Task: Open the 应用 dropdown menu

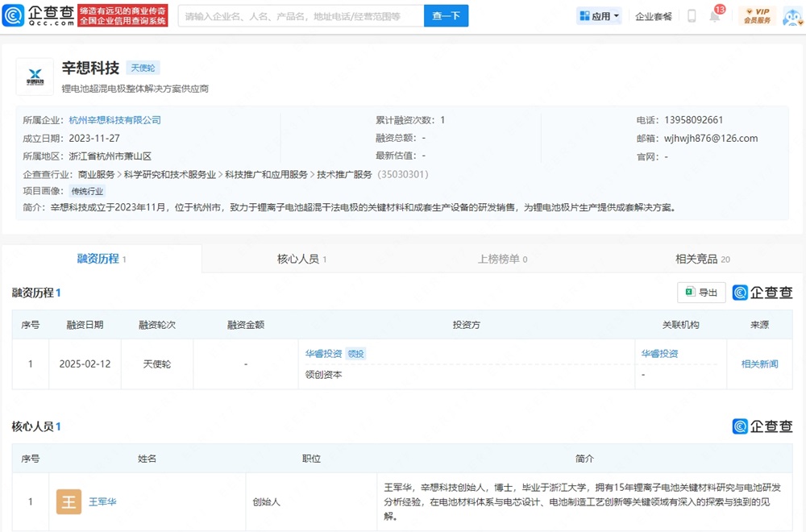Action: 598,15
